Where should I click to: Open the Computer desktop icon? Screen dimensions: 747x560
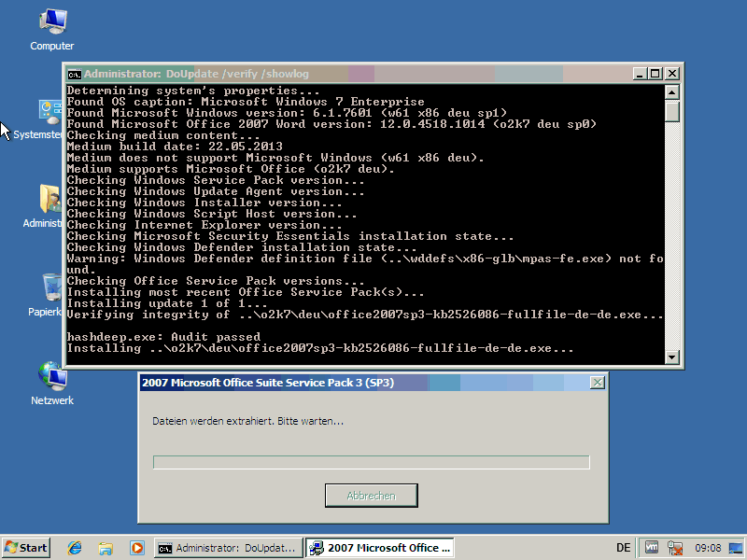[x=51, y=22]
